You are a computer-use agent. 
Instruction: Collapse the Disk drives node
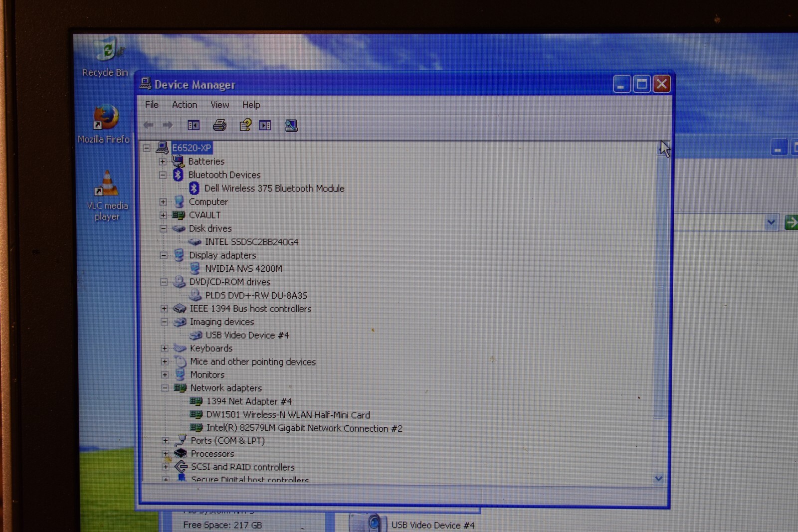pyautogui.click(x=163, y=229)
